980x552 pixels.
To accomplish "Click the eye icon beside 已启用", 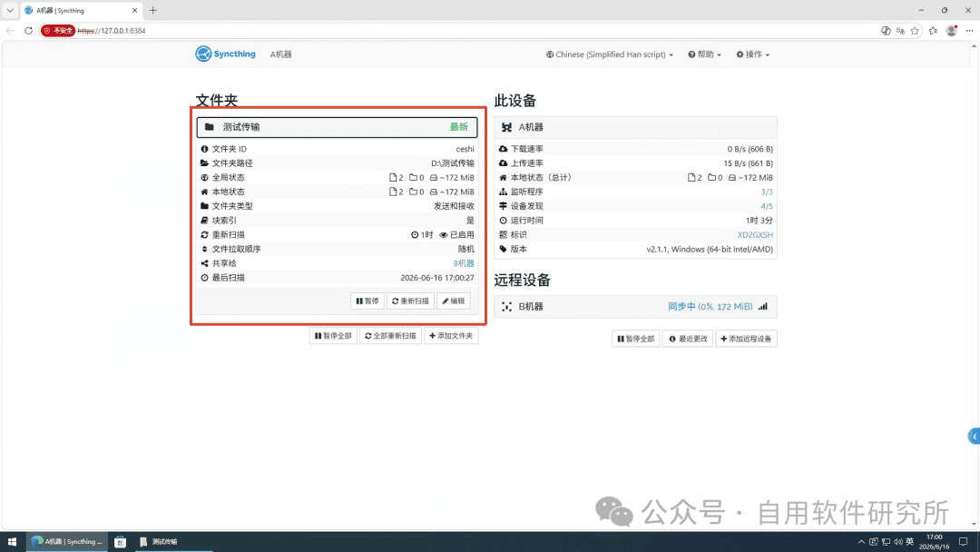I will (x=443, y=234).
